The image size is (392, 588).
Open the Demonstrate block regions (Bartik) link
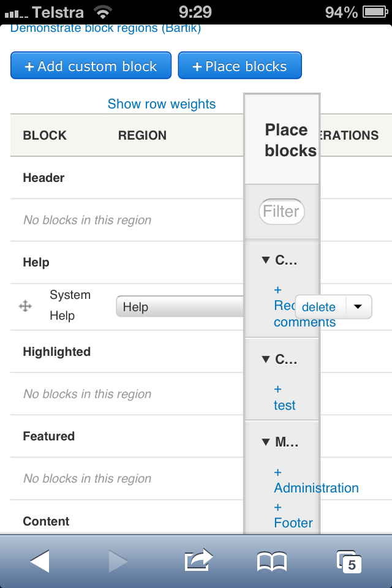click(x=105, y=29)
